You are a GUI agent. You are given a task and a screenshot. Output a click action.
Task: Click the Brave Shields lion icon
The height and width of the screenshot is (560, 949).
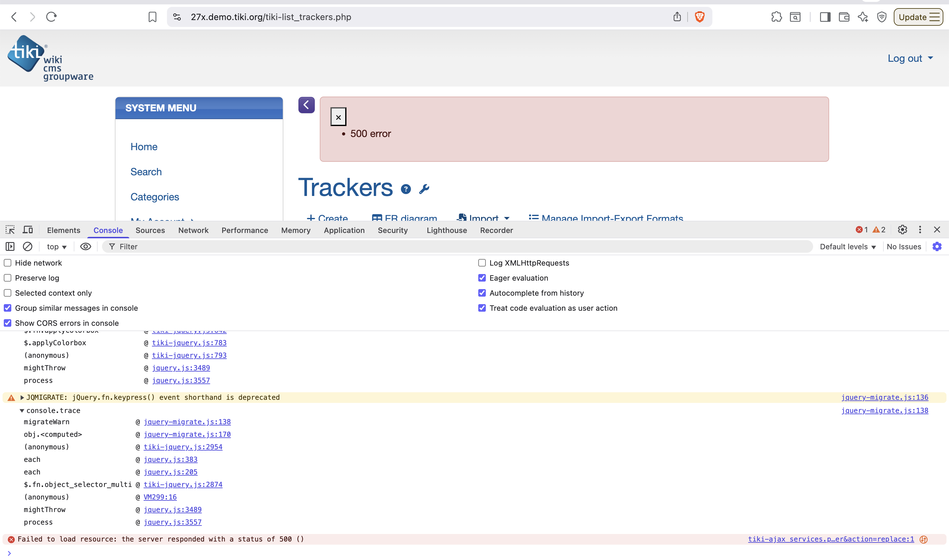(x=700, y=17)
